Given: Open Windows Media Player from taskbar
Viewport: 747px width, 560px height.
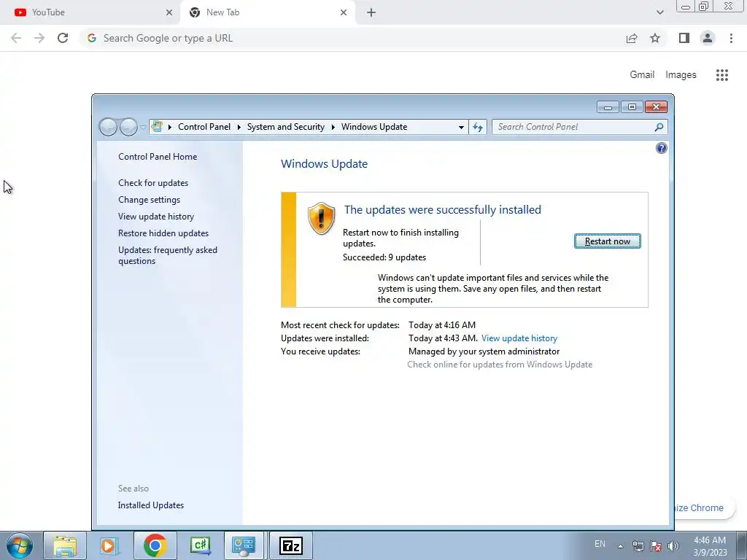Looking at the screenshot, I should click(x=109, y=545).
